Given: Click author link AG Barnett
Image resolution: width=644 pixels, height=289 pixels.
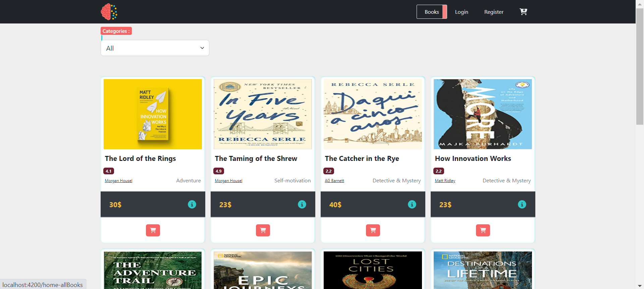Looking at the screenshot, I should coord(334,181).
